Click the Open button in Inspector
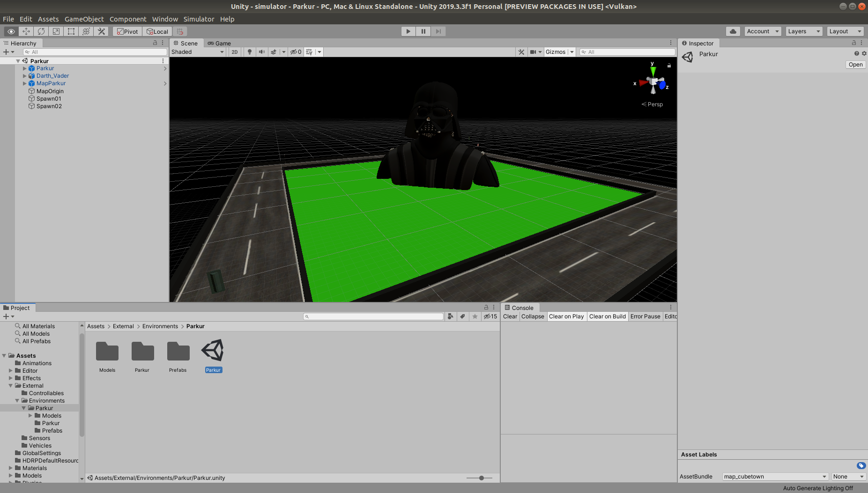The height and width of the screenshot is (493, 868). click(x=855, y=65)
